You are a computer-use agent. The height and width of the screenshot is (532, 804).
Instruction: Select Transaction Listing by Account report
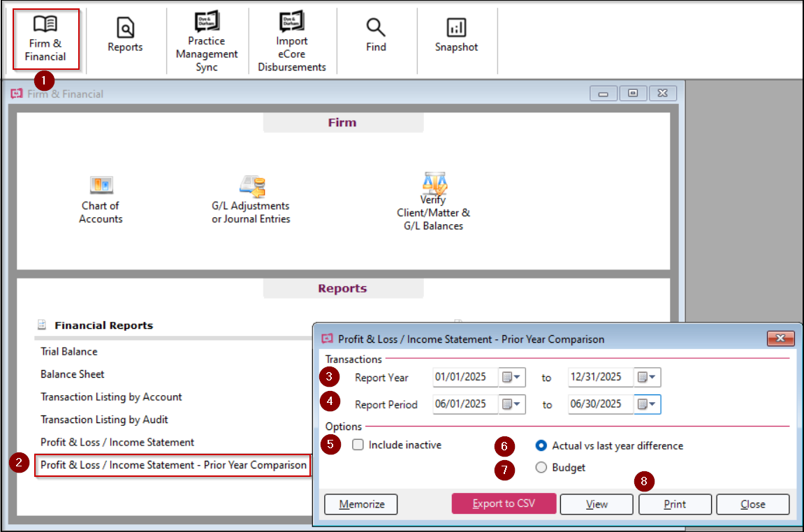(x=111, y=397)
